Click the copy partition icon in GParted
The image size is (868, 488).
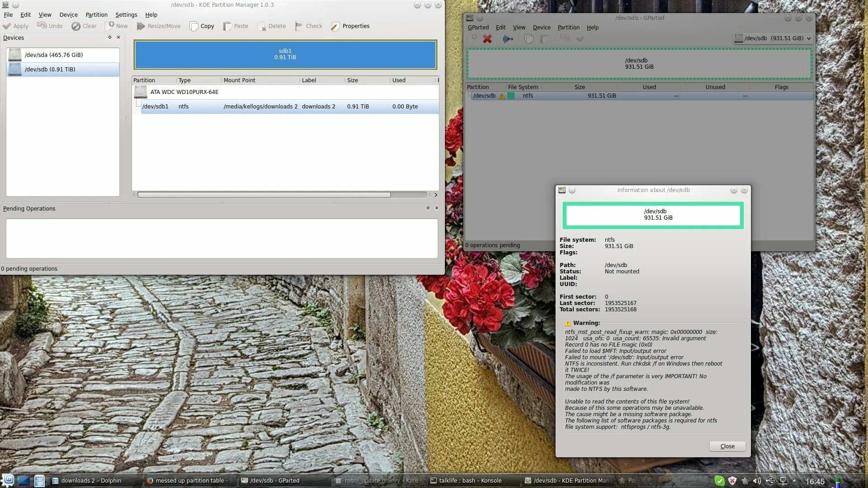[528, 39]
